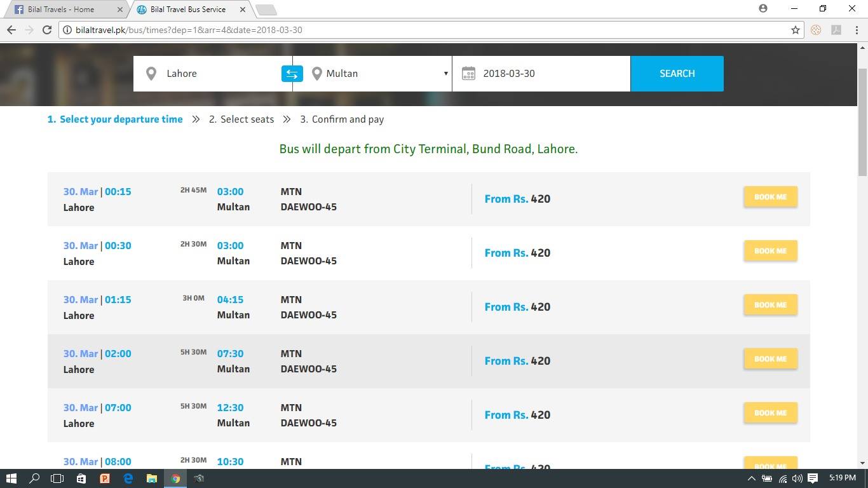Book the 00:15 Lahore departure

(x=770, y=197)
